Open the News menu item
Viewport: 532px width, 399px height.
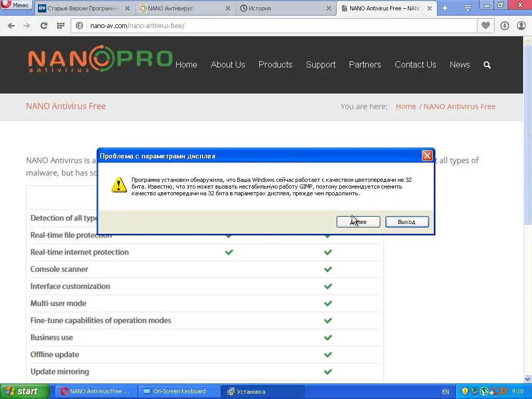(x=460, y=65)
